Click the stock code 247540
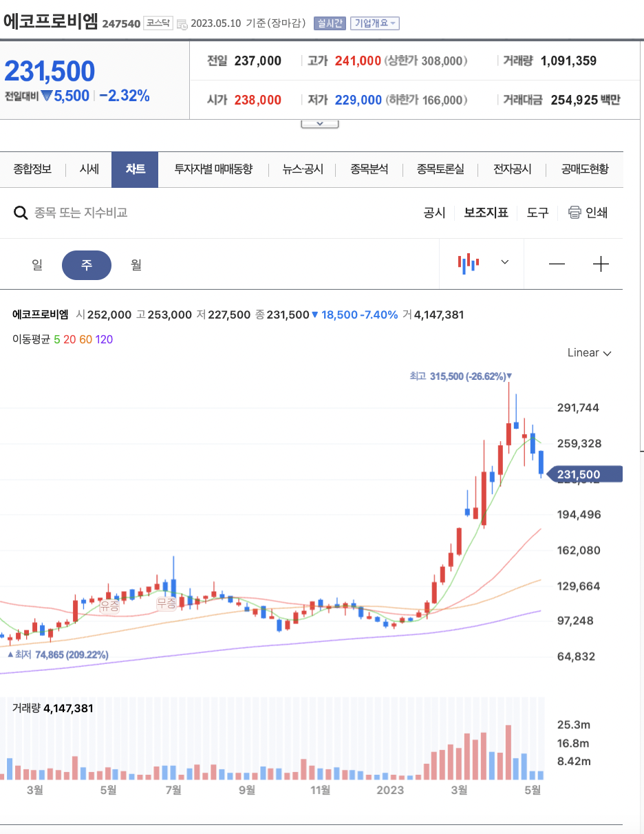 point(121,24)
